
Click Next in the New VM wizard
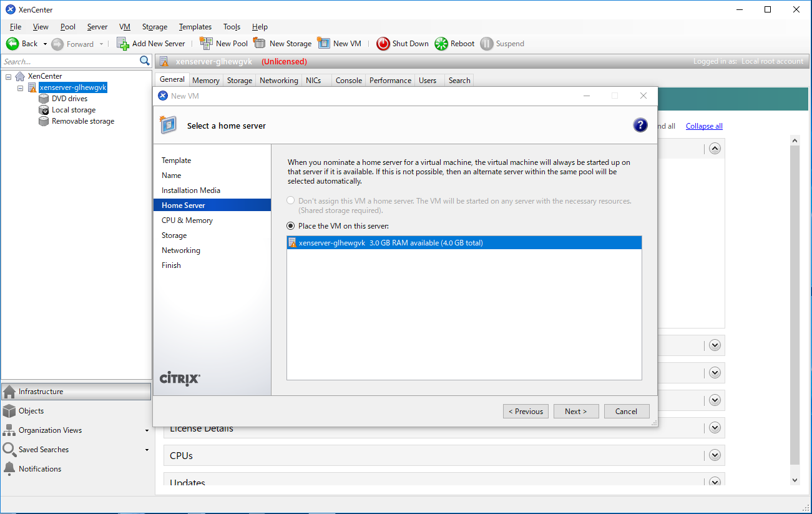pos(576,411)
